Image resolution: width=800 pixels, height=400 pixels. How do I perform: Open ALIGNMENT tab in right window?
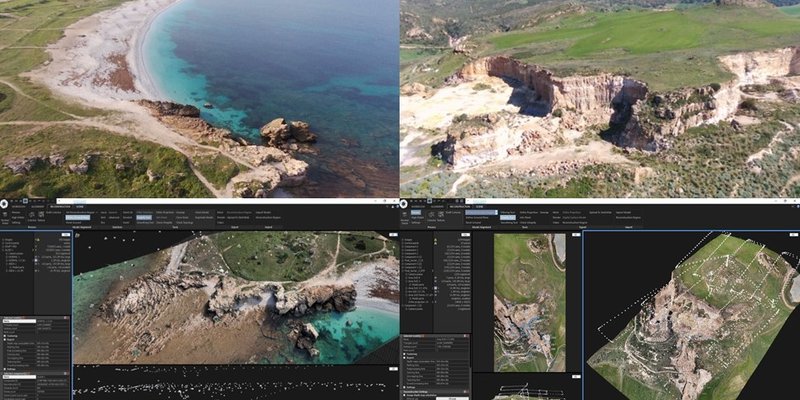tap(437, 206)
